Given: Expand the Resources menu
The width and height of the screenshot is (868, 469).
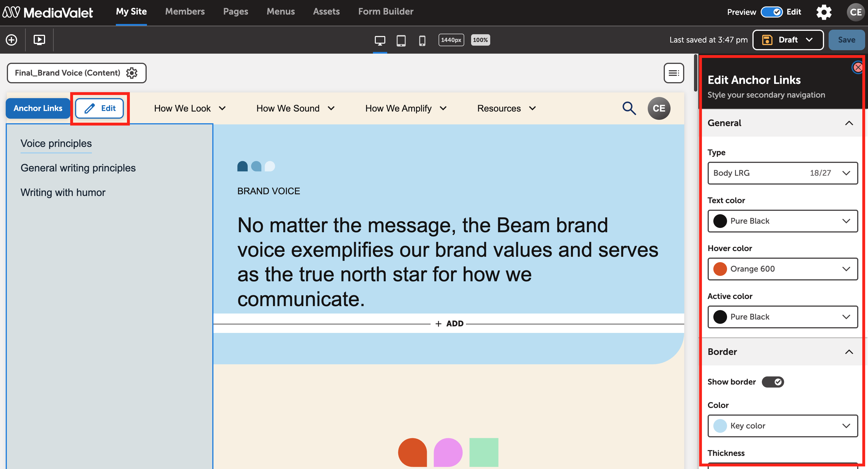Looking at the screenshot, I should (x=506, y=108).
